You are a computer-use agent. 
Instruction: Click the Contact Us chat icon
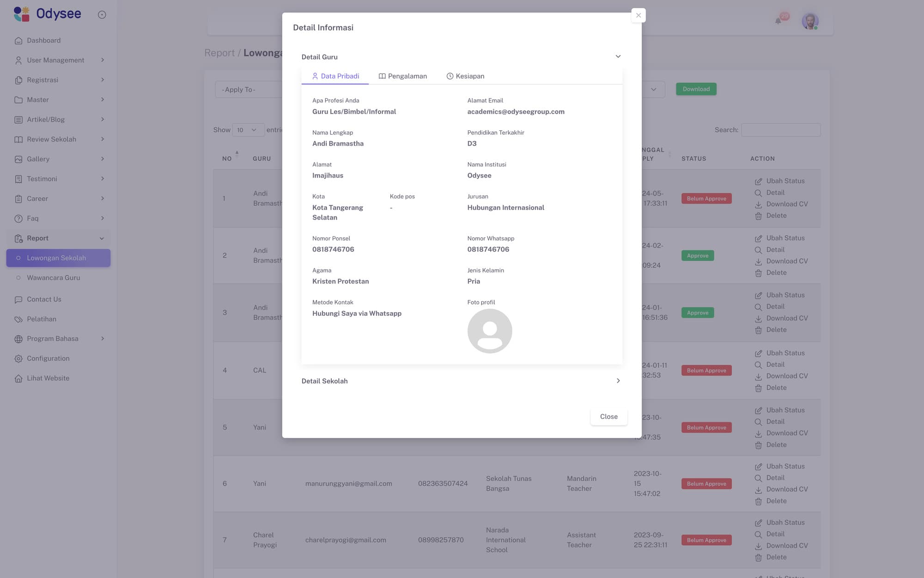pos(18,300)
